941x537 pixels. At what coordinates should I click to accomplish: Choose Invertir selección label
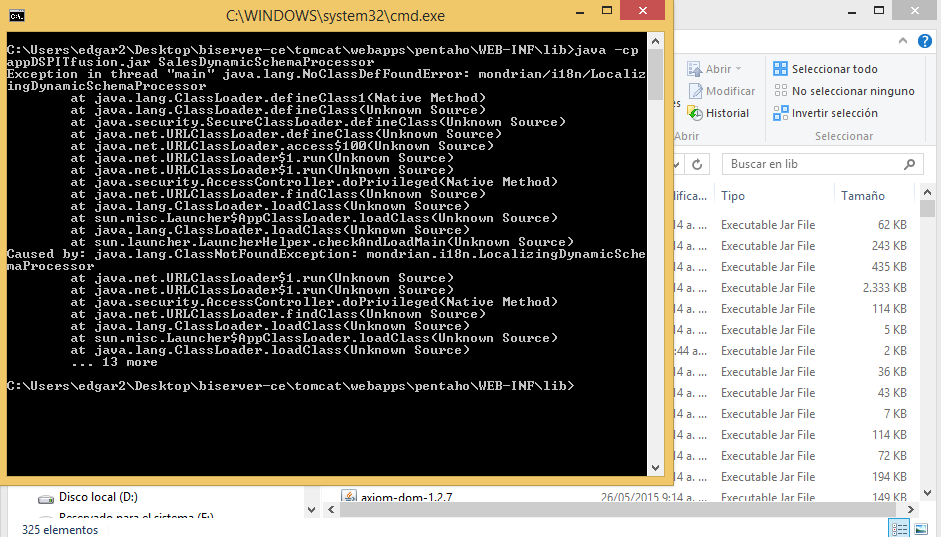[x=835, y=113]
